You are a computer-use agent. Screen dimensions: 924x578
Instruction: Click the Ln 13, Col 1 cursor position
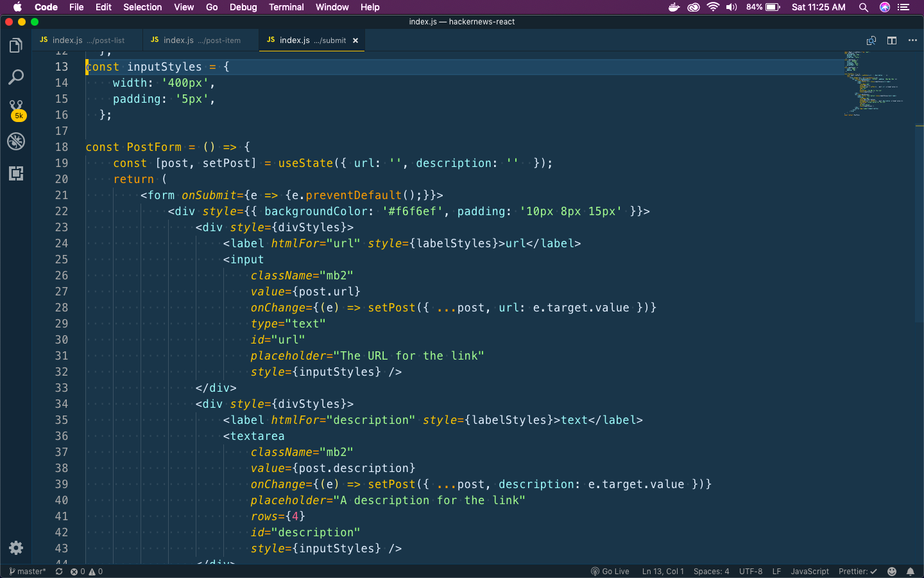[x=663, y=572]
